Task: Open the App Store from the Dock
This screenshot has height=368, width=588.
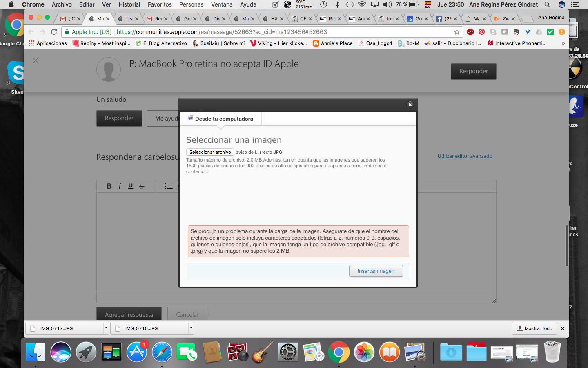Action: click(137, 352)
